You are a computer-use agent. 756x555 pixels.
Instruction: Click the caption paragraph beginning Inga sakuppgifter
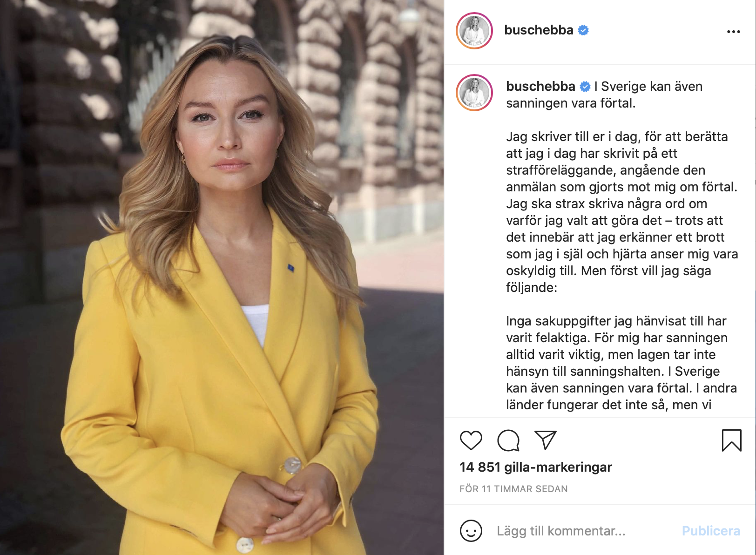pyautogui.click(x=621, y=363)
